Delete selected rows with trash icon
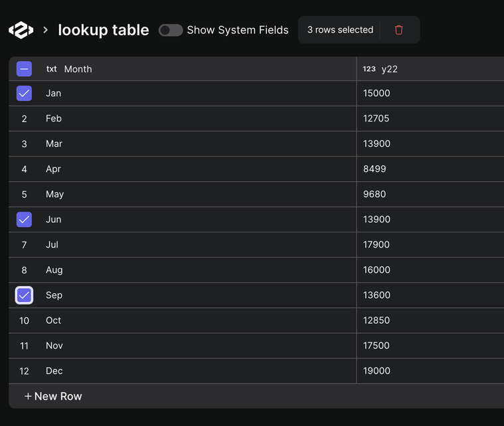 coord(398,30)
